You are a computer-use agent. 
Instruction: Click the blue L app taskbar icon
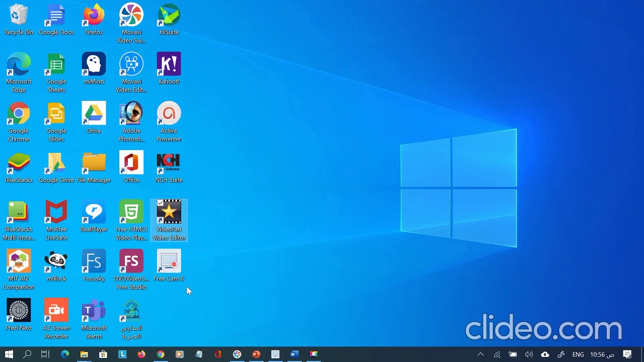(122, 354)
